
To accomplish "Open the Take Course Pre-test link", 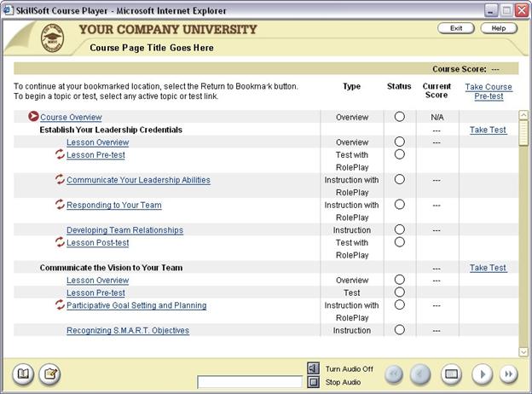I will point(489,91).
